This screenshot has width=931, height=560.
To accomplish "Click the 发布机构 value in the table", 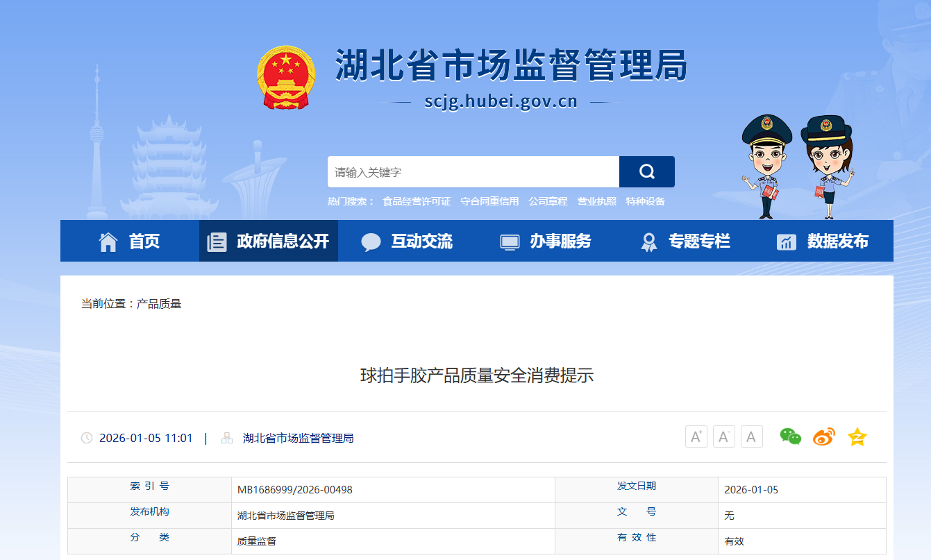I will [286, 516].
